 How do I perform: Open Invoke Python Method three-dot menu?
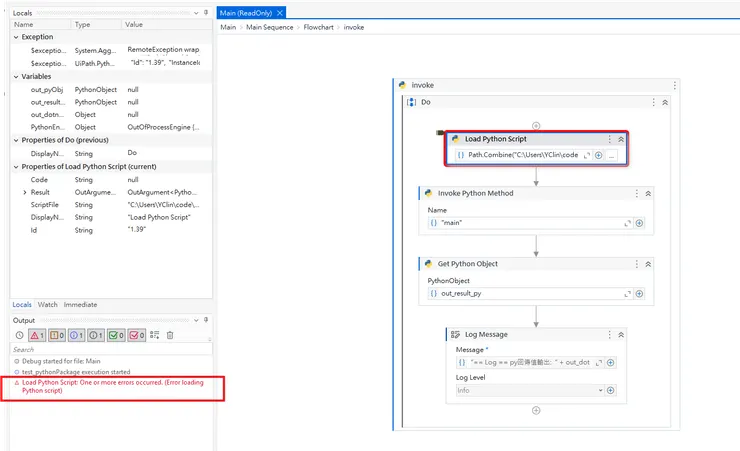(x=637, y=193)
